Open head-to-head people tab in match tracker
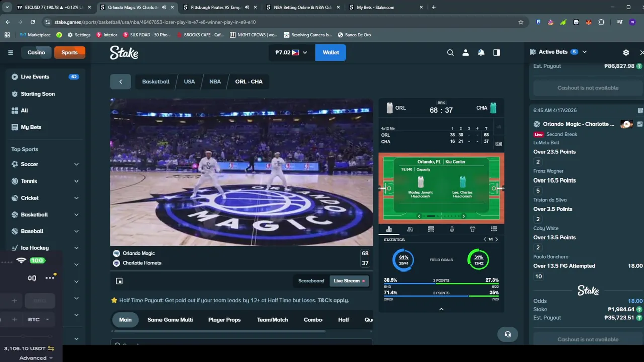 tap(410, 229)
